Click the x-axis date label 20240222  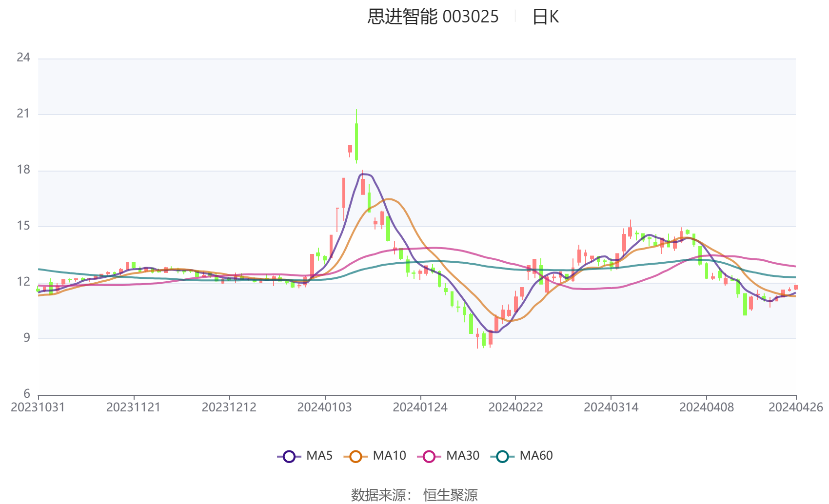click(516, 407)
